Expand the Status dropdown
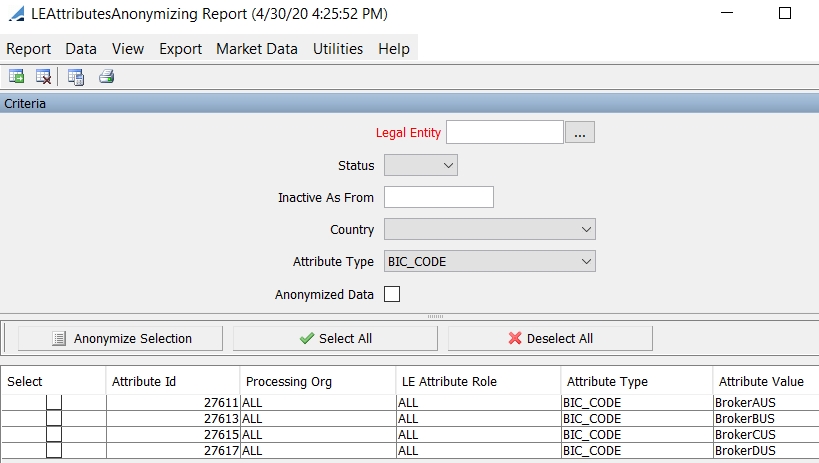The height and width of the screenshot is (463, 819). coord(421,165)
